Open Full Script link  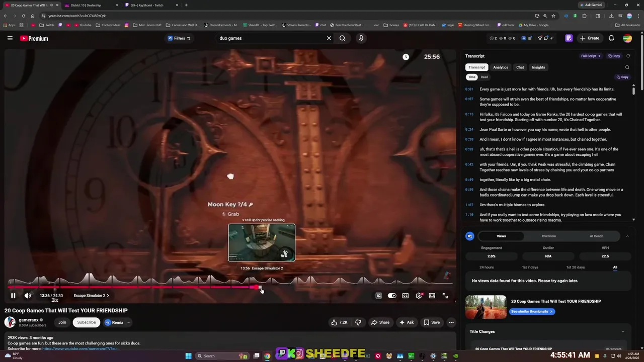coord(591,56)
